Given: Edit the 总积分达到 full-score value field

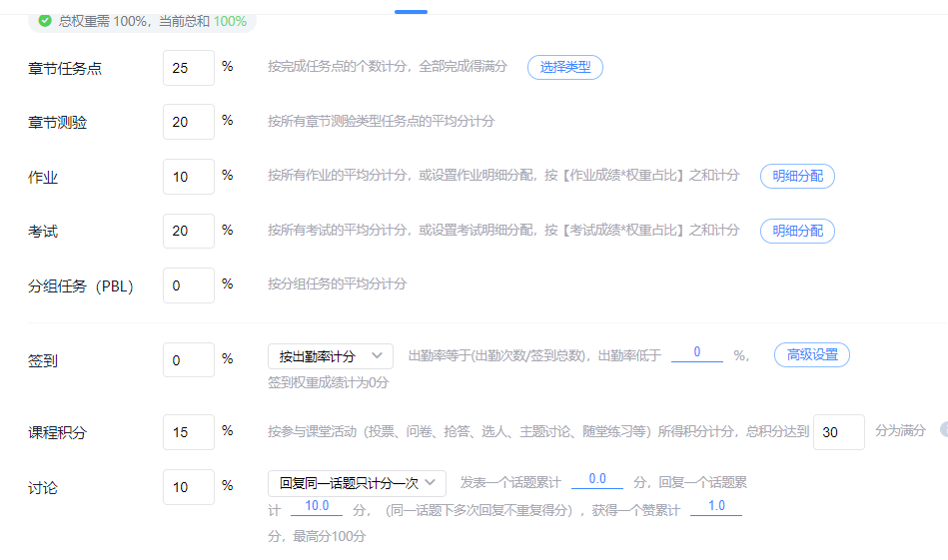Looking at the screenshot, I should [x=838, y=432].
